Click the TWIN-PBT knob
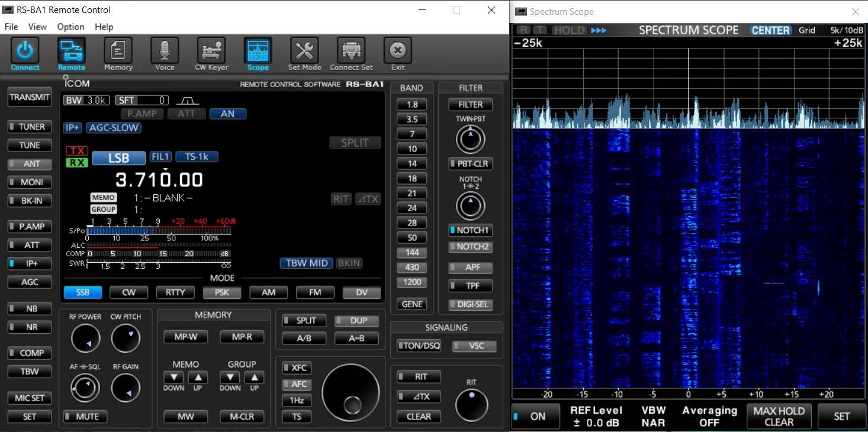The image size is (868, 432). click(471, 140)
